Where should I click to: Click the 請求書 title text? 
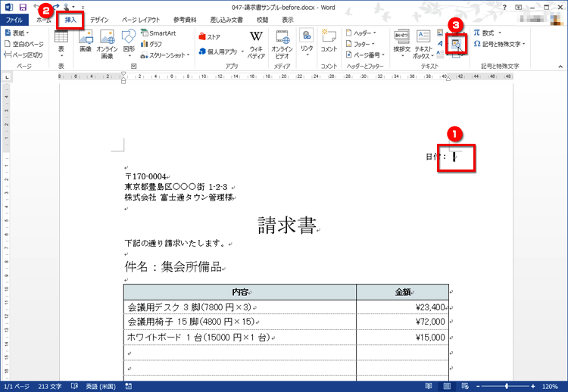pos(287,226)
